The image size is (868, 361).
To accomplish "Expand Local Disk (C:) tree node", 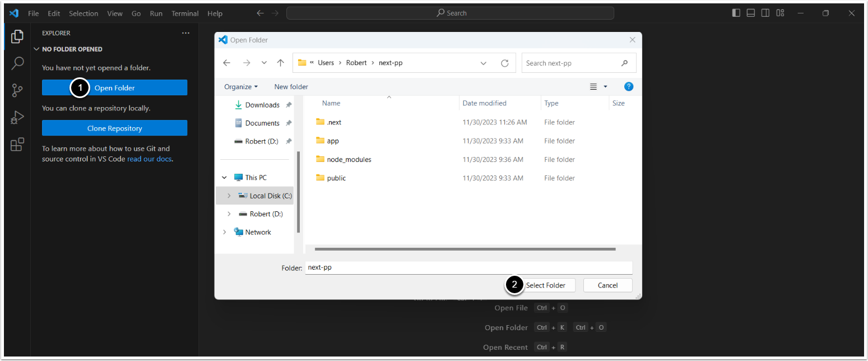I will [229, 196].
